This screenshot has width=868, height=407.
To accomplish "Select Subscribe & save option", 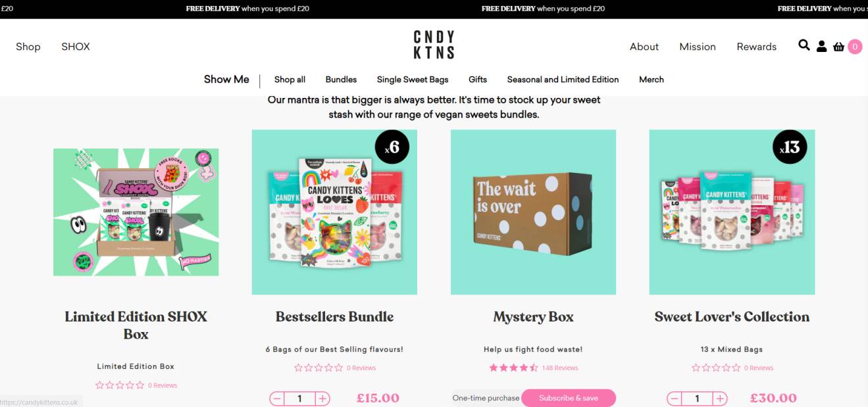I will [x=569, y=398].
